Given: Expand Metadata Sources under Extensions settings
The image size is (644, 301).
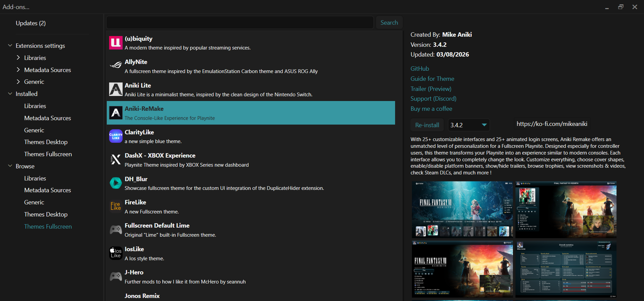Looking at the screenshot, I should (19, 70).
